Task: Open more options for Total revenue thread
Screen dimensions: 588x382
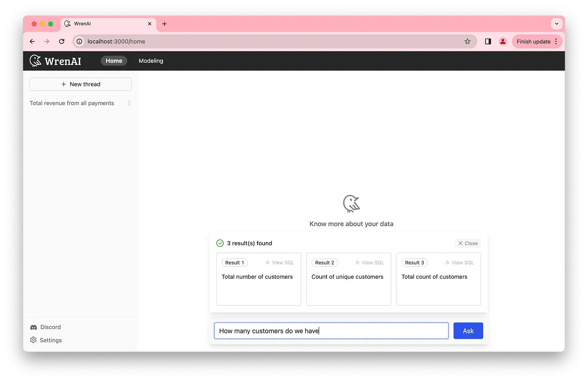Action: pos(129,103)
